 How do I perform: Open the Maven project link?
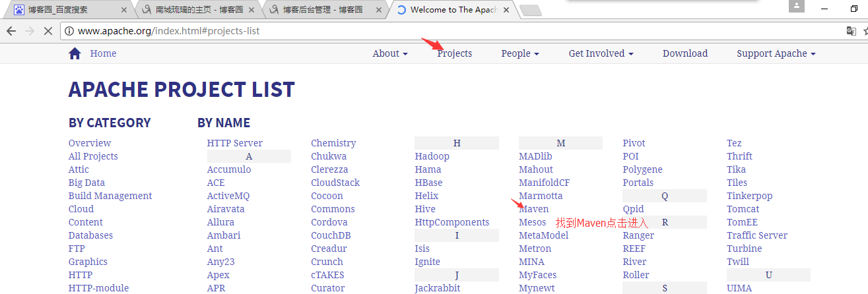point(534,209)
